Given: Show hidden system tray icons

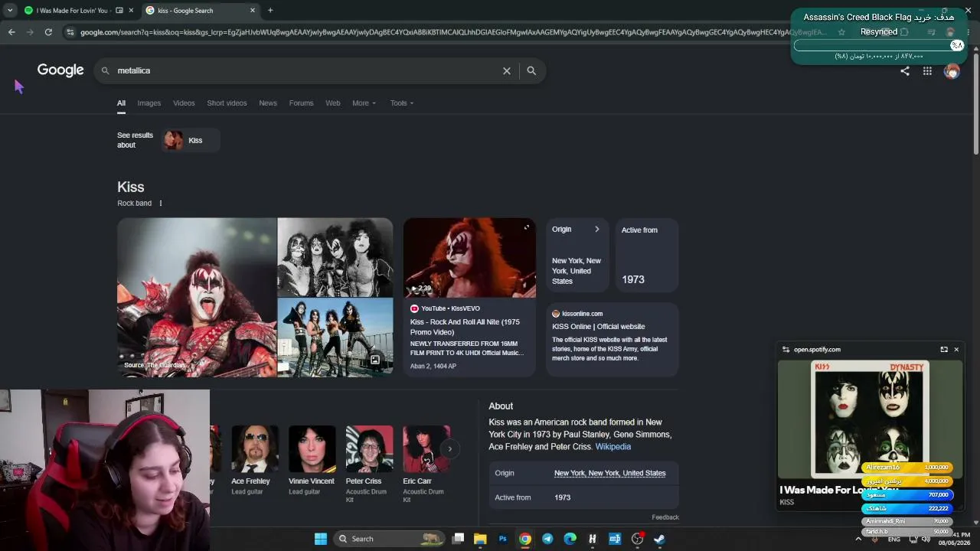Looking at the screenshot, I should click(857, 539).
